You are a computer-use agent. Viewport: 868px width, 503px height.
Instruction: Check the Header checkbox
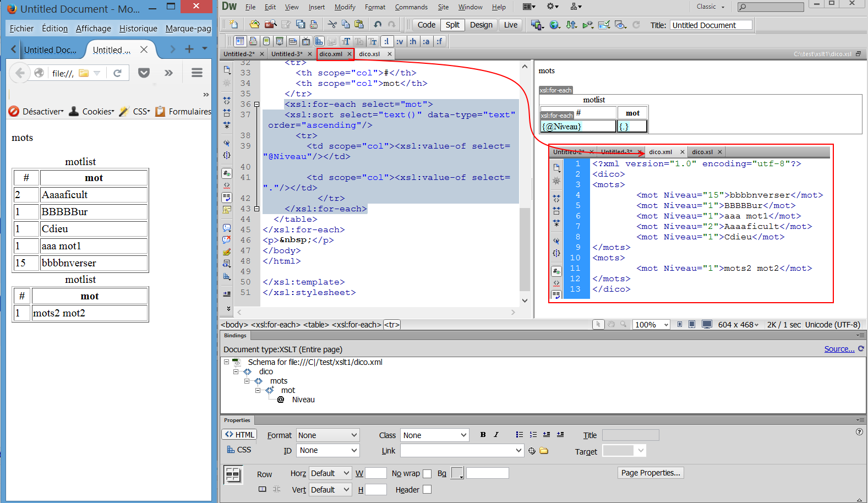pos(427,490)
